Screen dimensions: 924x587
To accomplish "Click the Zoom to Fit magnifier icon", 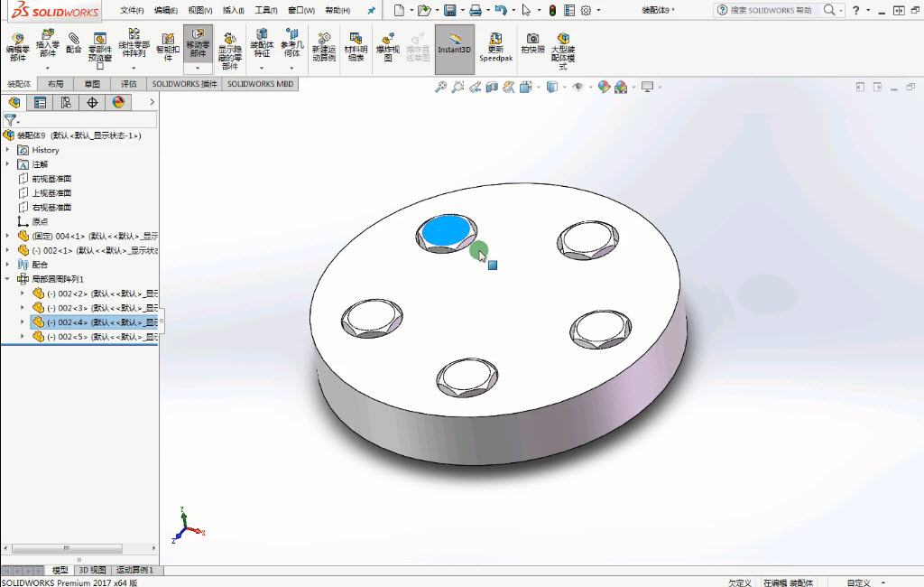I will coord(440,88).
